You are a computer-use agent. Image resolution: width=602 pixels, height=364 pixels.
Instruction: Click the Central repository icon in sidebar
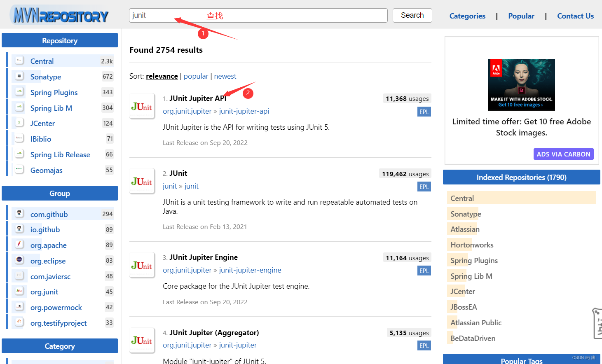[19, 60]
